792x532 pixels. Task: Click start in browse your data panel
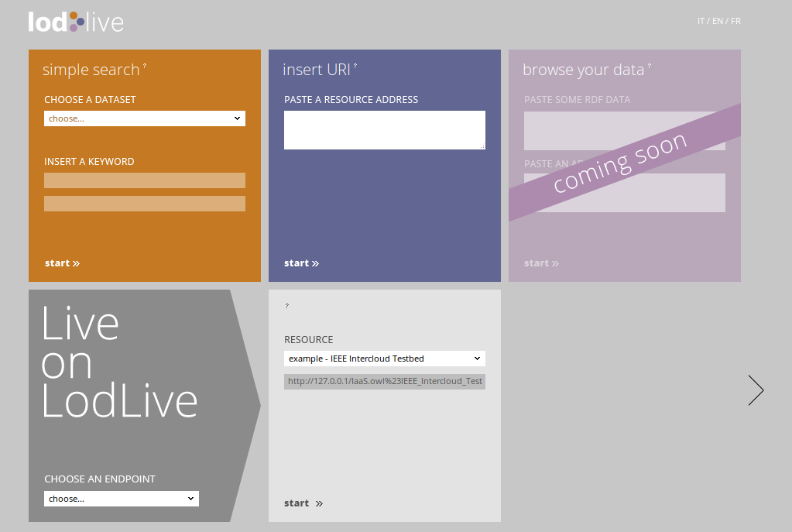[x=541, y=263]
